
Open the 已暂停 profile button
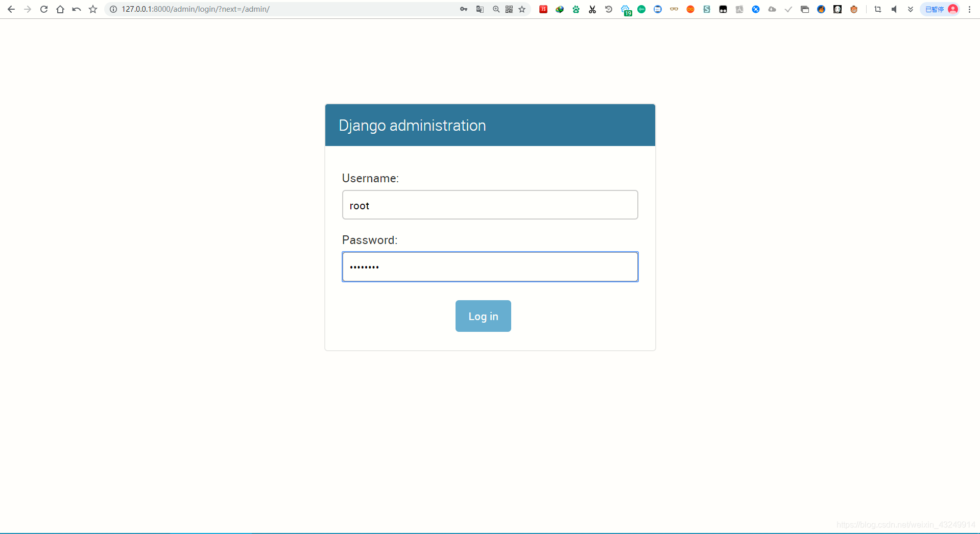click(x=940, y=9)
